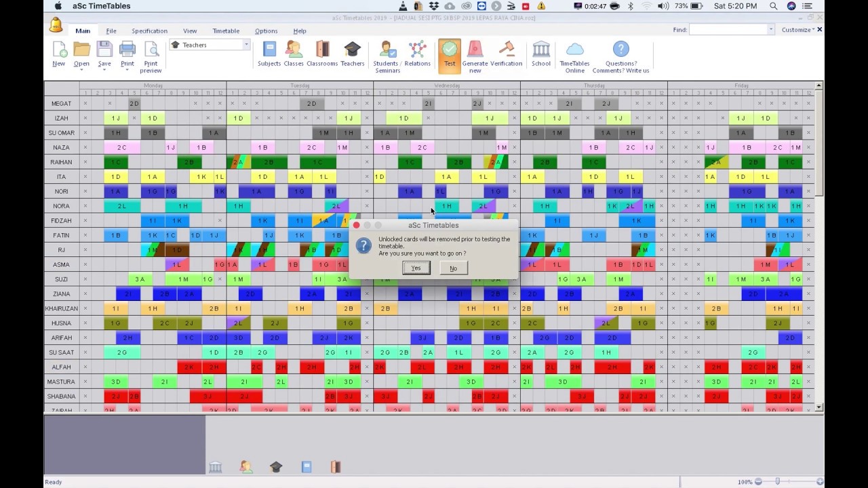Click into the Find search field
The height and width of the screenshot is (488, 868).
[728, 30]
